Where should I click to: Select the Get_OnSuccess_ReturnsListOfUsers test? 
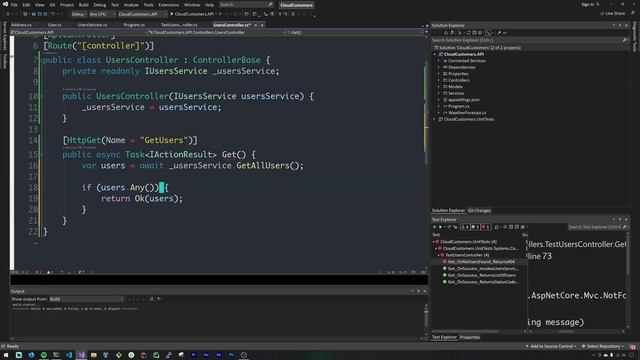point(482,275)
